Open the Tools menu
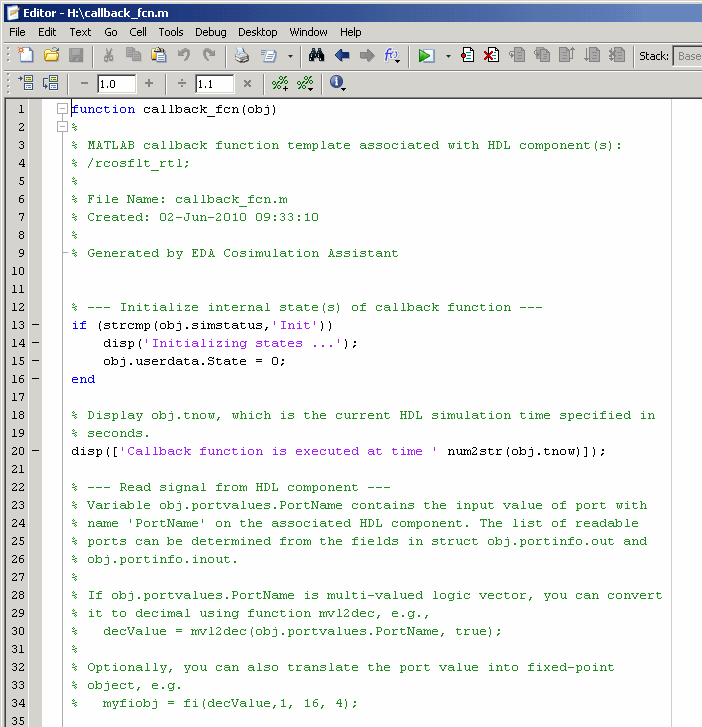 click(171, 32)
